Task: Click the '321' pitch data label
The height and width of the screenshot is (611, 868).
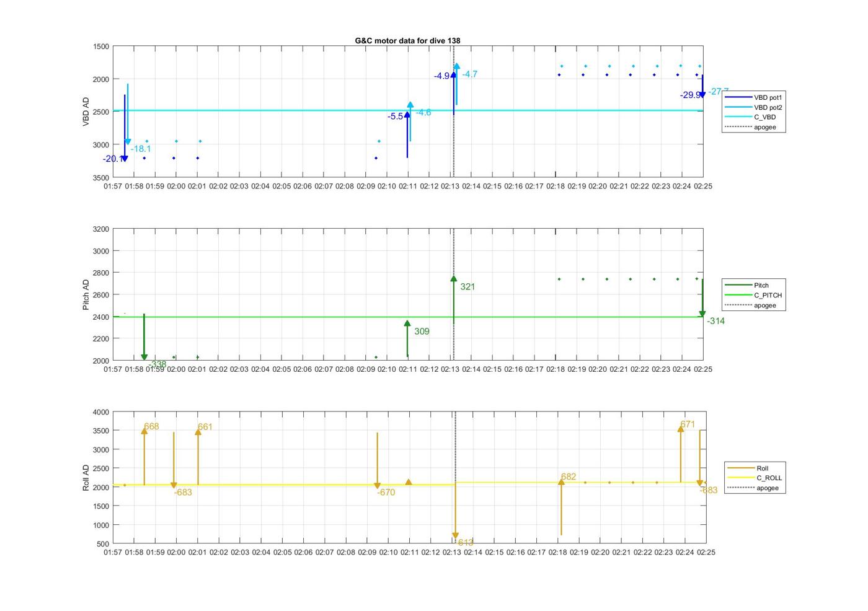Action: (467, 287)
